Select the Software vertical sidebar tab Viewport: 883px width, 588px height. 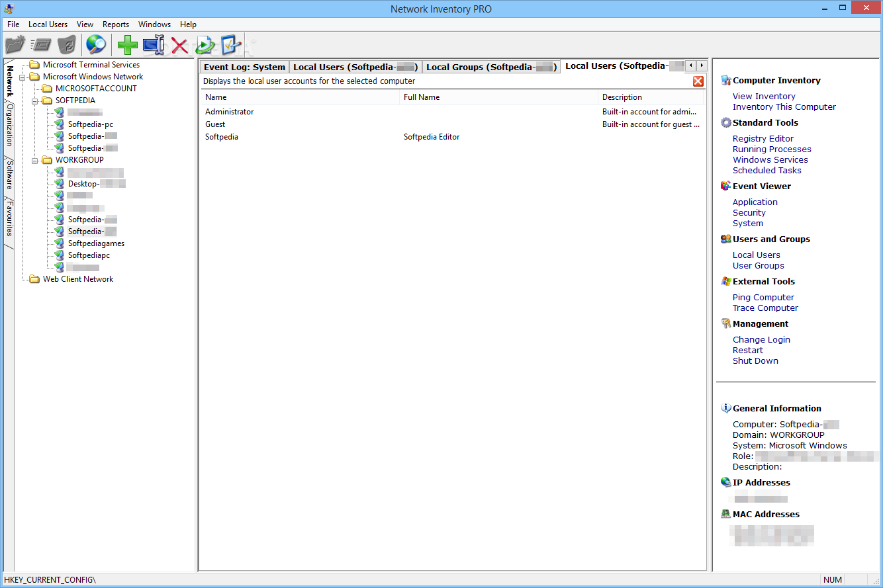pos(9,175)
